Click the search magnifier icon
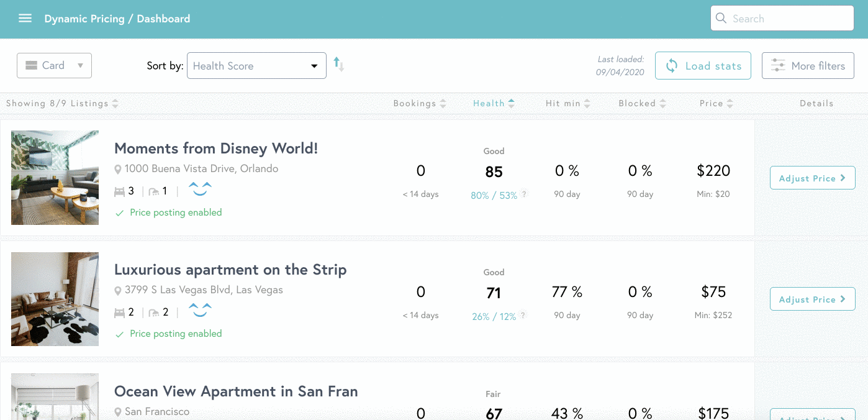The image size is (868, 420). click(721, 19)
